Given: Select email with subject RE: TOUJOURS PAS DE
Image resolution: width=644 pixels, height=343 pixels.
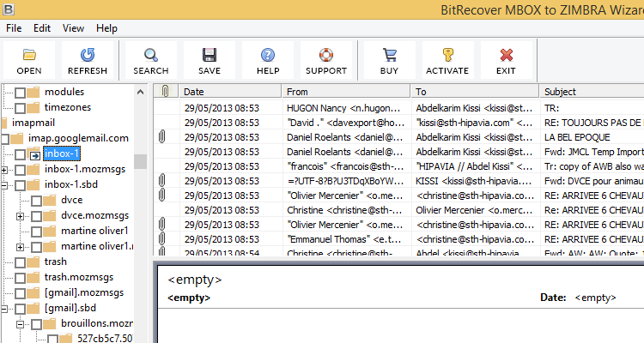Looking at the screenshot, I should (x=592, y=123).
